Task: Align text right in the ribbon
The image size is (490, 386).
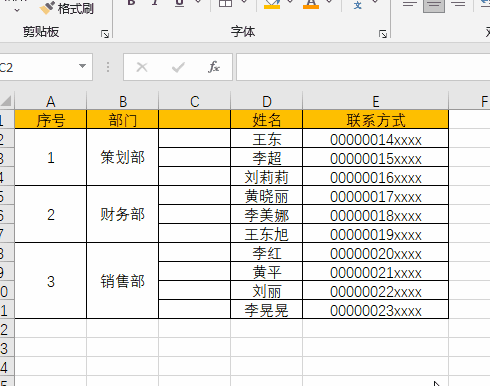Action: pos(458,4)
